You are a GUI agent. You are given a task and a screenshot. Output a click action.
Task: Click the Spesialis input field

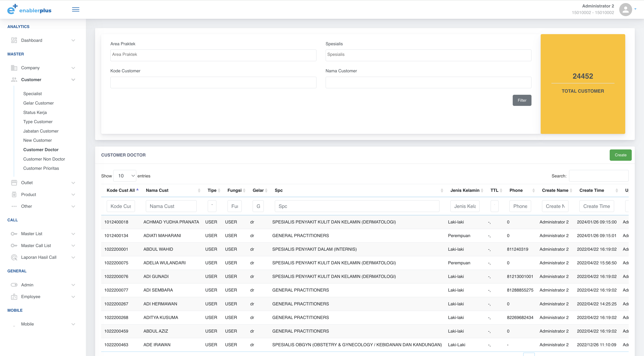(428, 55)
